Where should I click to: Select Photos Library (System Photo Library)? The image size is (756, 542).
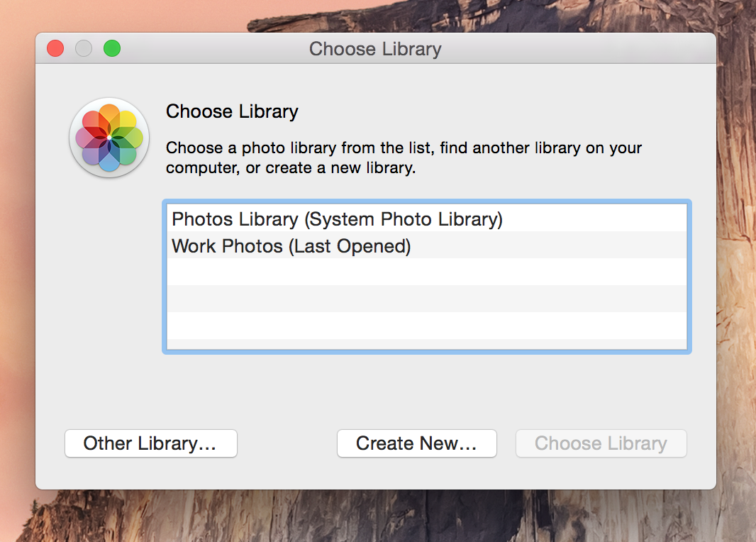(427, 219)
